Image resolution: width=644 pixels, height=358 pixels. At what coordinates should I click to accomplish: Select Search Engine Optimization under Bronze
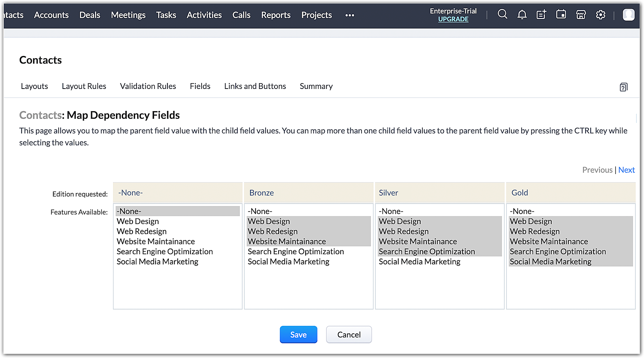pyautogui.click(x=296, y=252)
